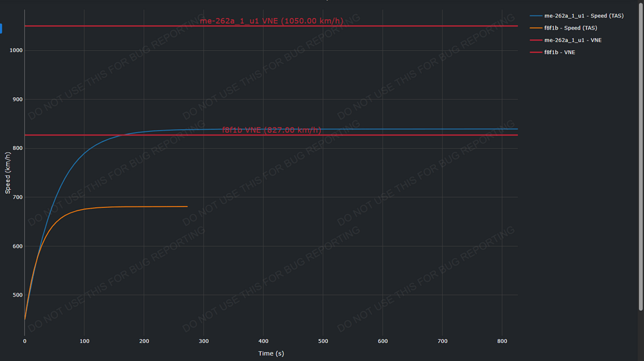This screenshot has height=361, width=644.
Task: Click the f8f1b VNE (827.00 km/h) annotation
Action: [272, 130]
